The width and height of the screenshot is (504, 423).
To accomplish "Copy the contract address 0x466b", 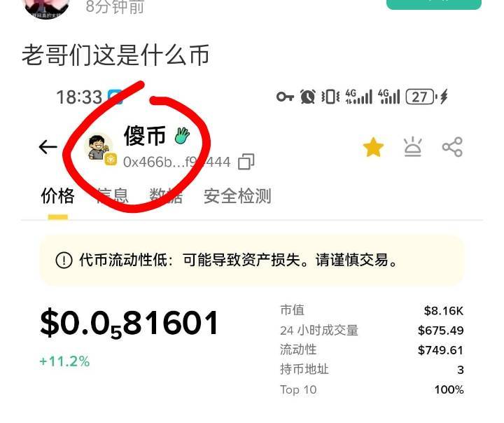I will point(246,162).
